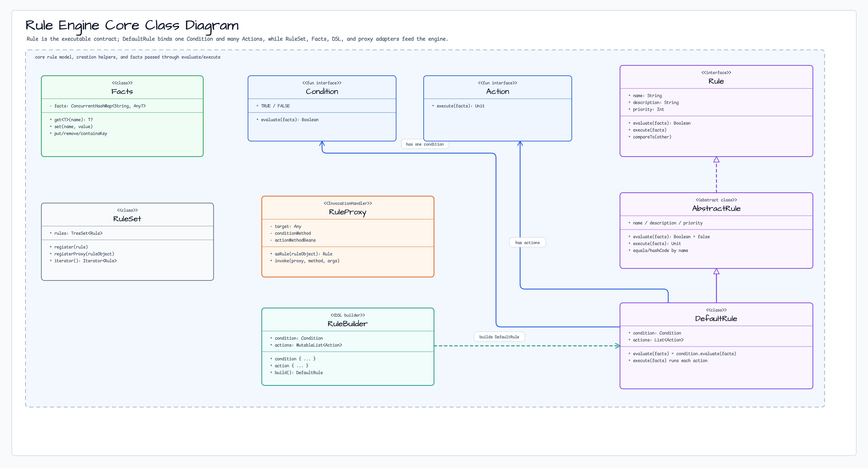Select the Action interface title
This screenshot has height=468, width=868.
click(x=497, y=92)
